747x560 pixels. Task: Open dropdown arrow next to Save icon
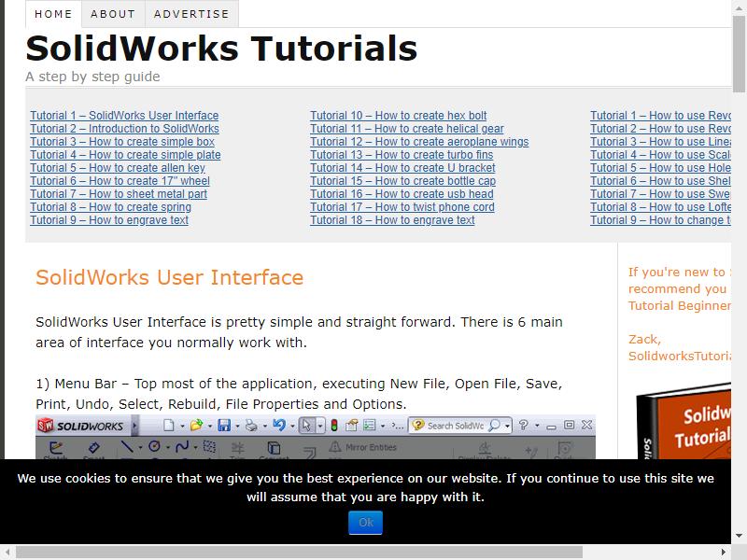237,427
